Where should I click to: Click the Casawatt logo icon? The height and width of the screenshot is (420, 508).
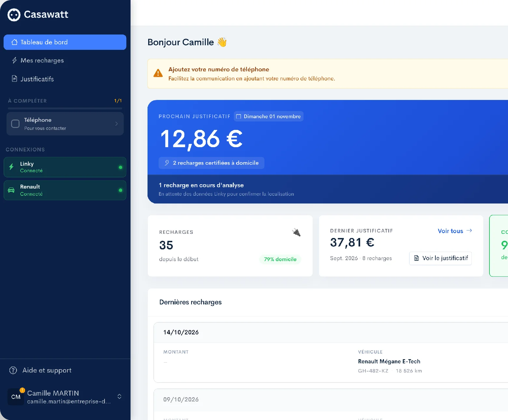[14, 15]
